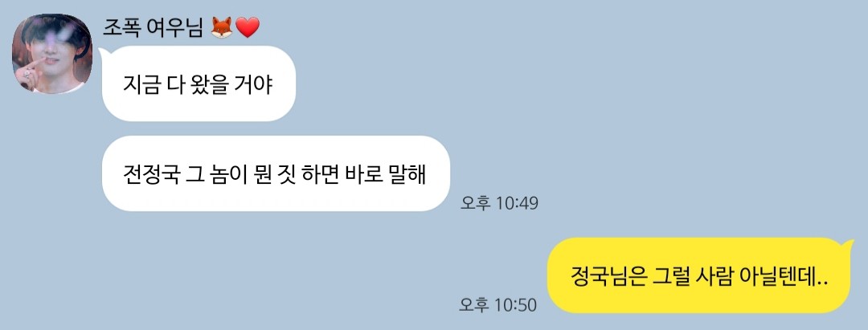The width and height of the screenshot is (868, 330).
Task: Click the word 전정국 in white bubble
Action: point(152,173)
